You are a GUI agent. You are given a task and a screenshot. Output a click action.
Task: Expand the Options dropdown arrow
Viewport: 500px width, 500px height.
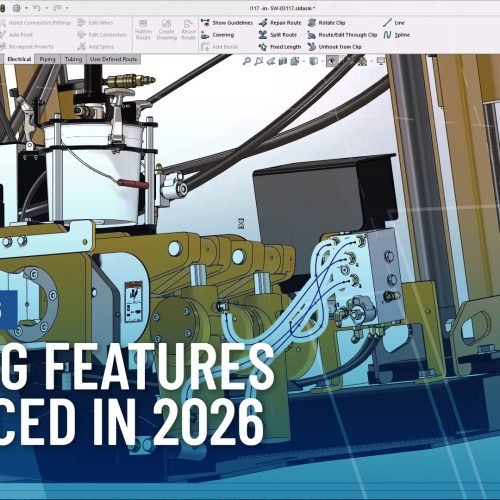click(26, 8)
